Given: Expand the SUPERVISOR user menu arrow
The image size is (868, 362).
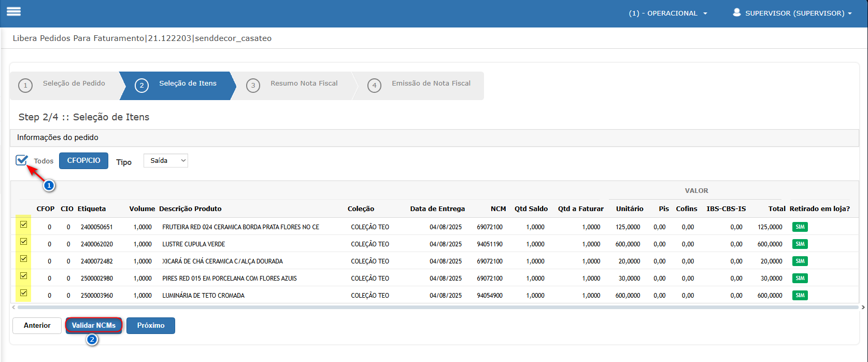Looking at the screenshot, I should [850, 13].
